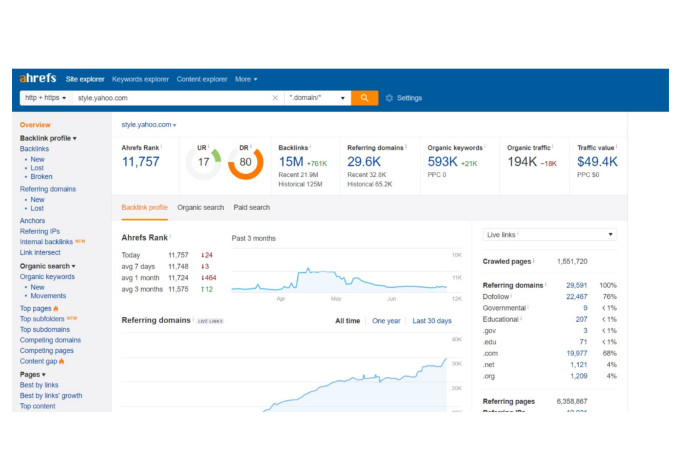The image size is (680, 459).
Task: Open the Organic search tab
Action: point(200,207)
